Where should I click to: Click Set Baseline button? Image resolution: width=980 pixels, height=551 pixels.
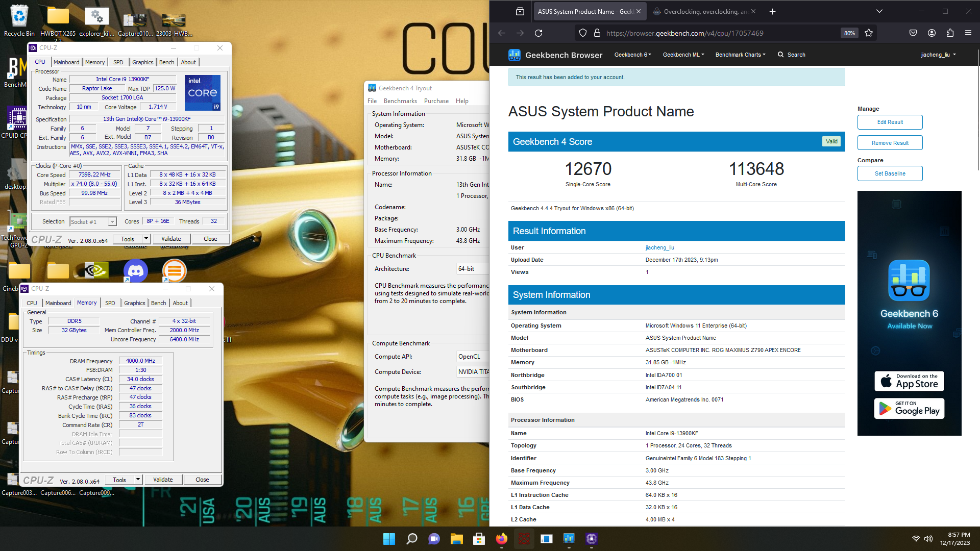[890, 173]
